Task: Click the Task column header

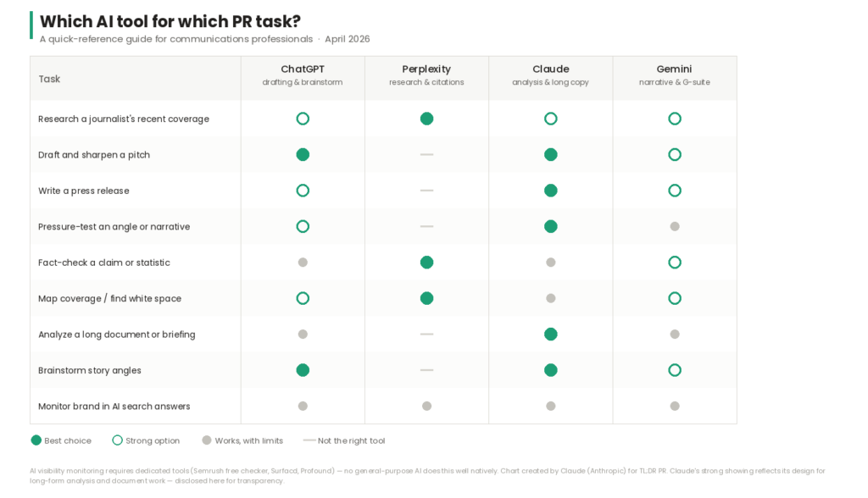Action: point(49,79)
